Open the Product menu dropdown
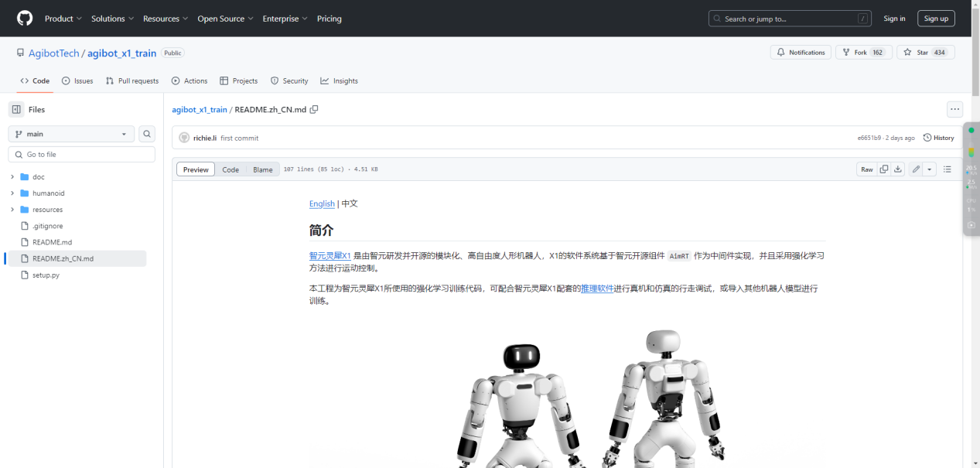The height and width of the screenshot is (468, 980). point(63,19)
